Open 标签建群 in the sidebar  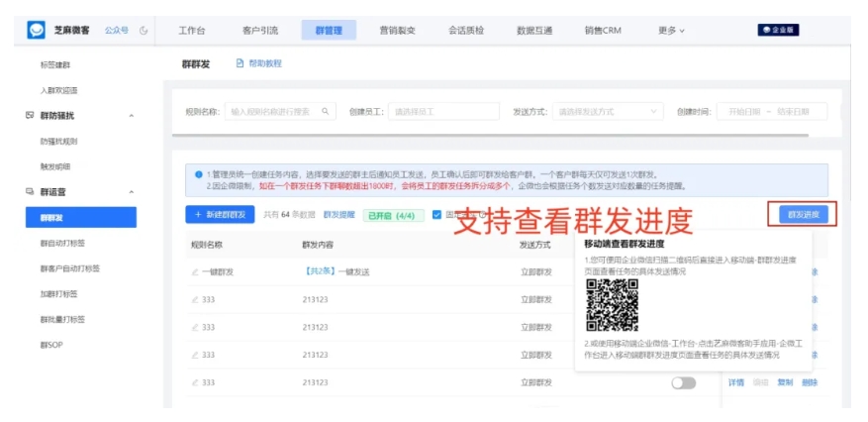[55, 64]
